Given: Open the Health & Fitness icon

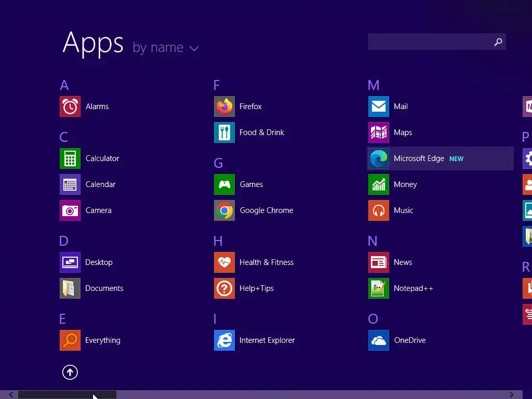Looking at the screenshot, I should tap(224, 262).
